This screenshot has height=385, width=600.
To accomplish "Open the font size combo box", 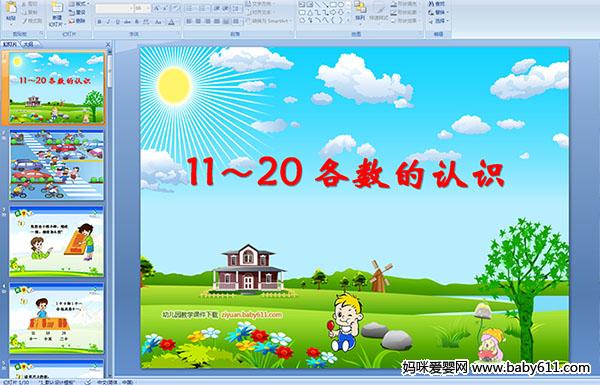I will pyautogui.click(x=143, y=8).
